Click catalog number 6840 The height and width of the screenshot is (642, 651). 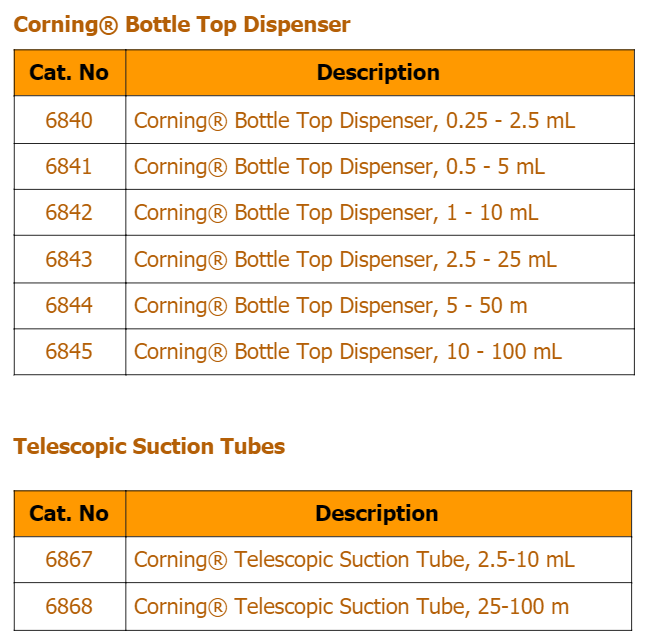click(69, 120)
